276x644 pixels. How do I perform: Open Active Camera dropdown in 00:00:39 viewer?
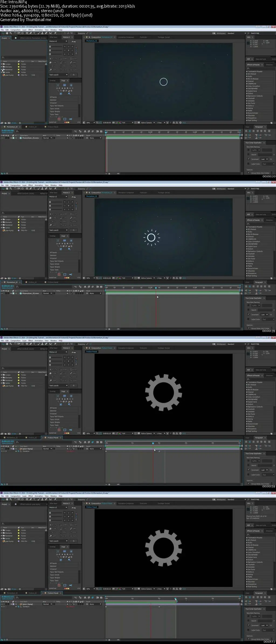148,278
